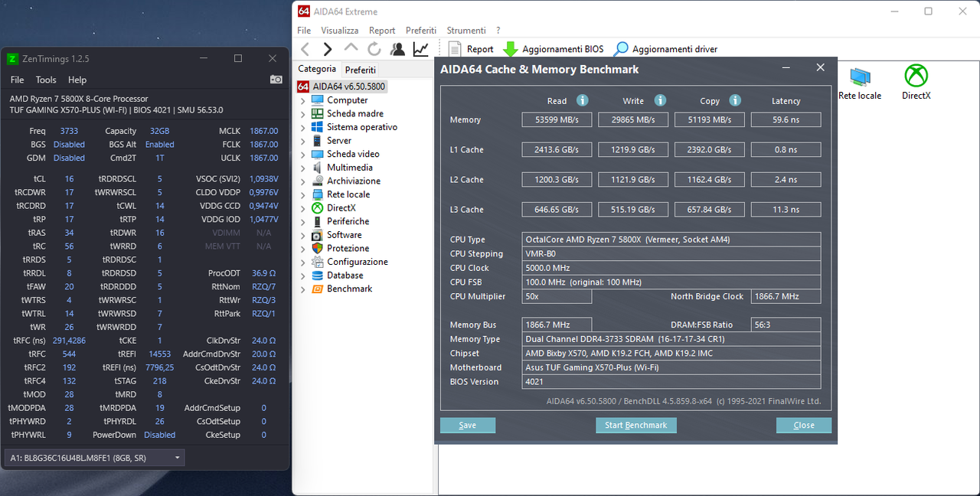Open the DirectX icon in right pane
The width and height of the screenshot is (980, 496).
[x=916, y=83]
